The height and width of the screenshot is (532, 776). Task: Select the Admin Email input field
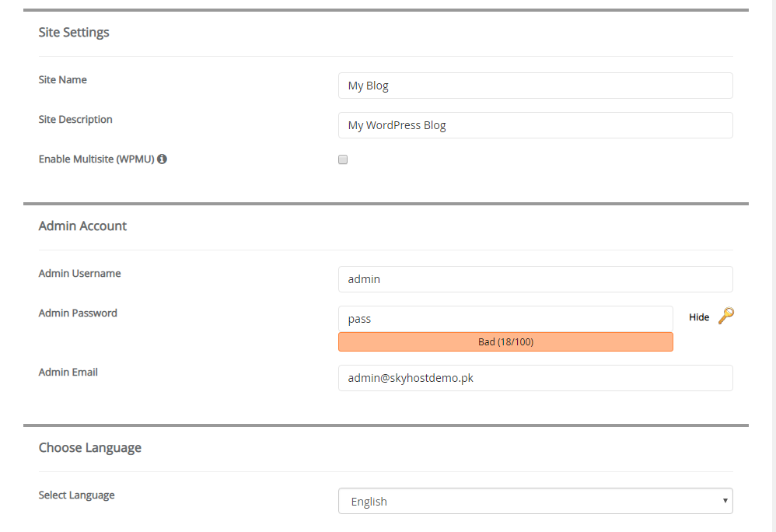click(x=536, y=378)
